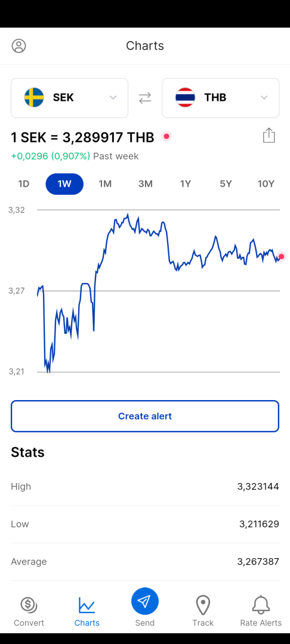
Task: Expand the SEK currency dropdown chevron
Action: [x=113, y=98]
